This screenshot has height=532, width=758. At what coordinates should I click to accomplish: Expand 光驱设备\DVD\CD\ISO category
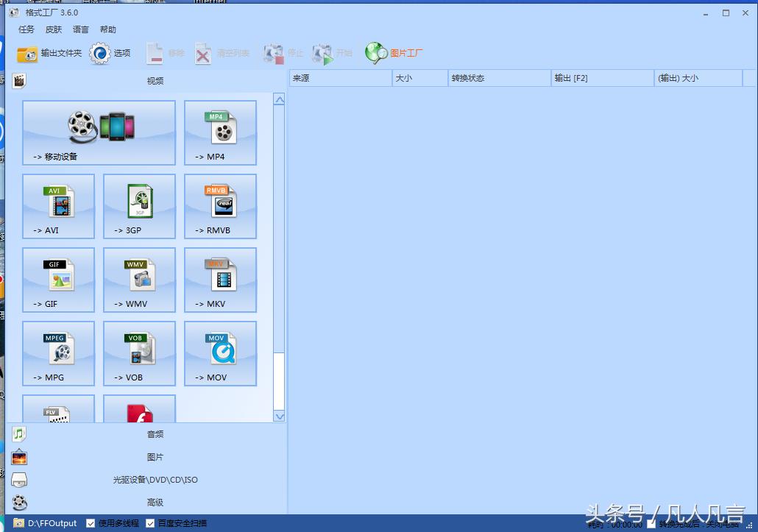[147, 480]
